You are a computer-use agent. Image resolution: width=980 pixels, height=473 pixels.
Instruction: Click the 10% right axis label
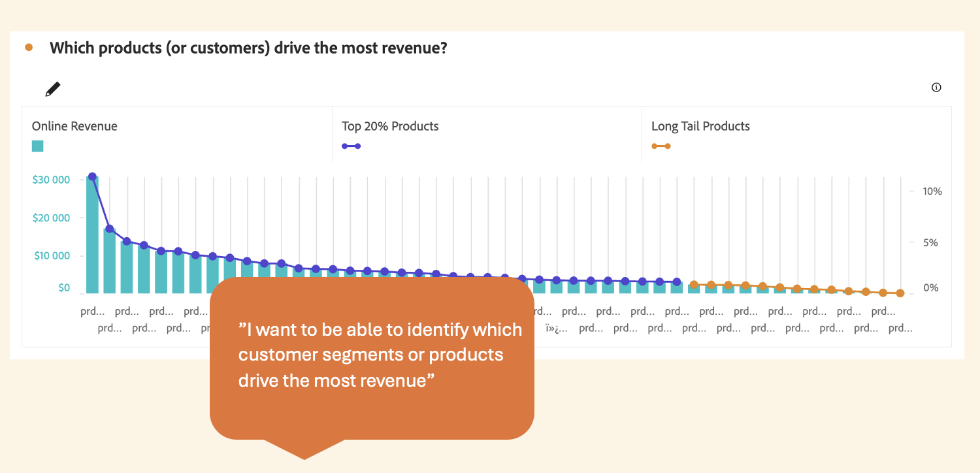(x=932, y=191)
